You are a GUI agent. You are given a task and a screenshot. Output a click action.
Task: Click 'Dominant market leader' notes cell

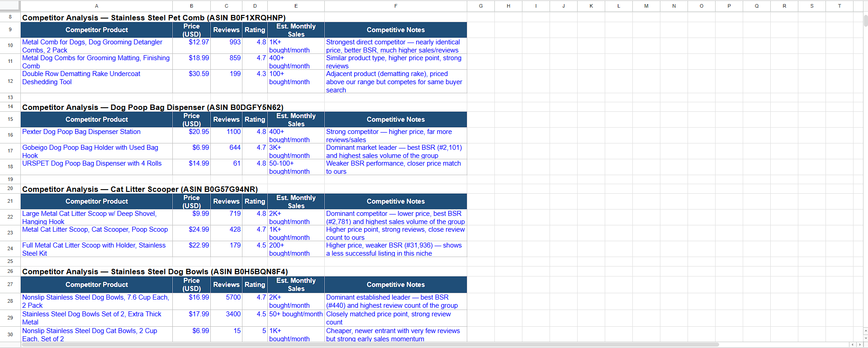395,151
